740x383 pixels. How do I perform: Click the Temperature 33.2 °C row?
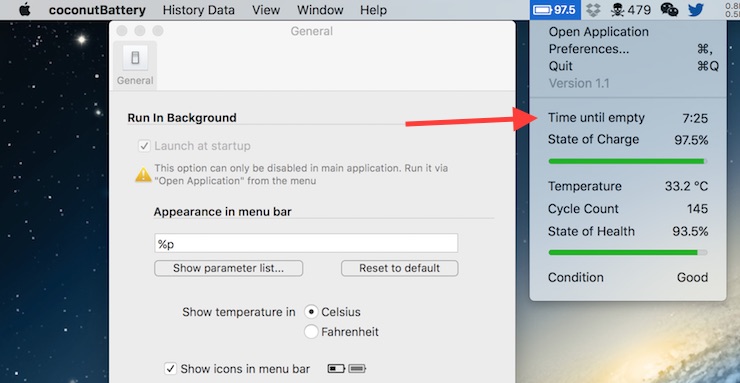tap(628, 186)
